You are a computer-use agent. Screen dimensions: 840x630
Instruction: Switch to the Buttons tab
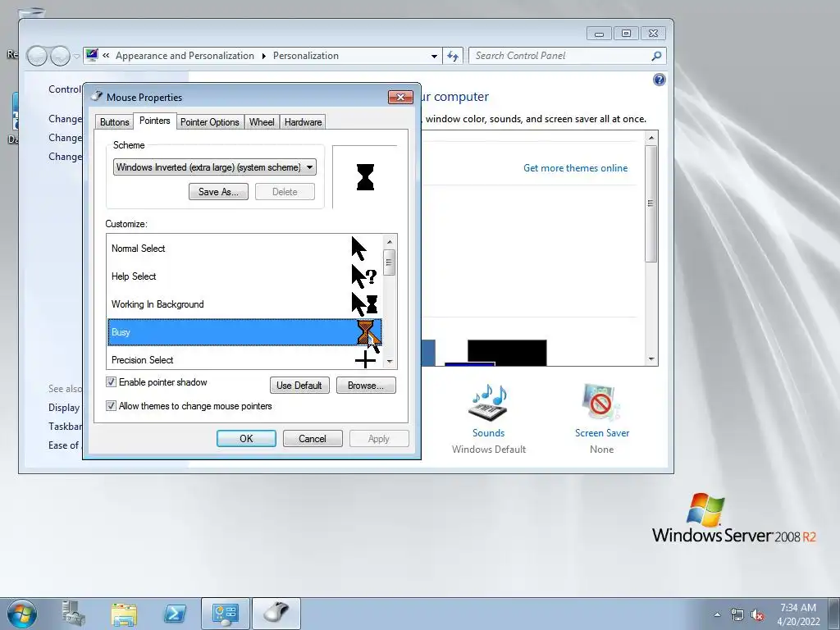[114, 122]
